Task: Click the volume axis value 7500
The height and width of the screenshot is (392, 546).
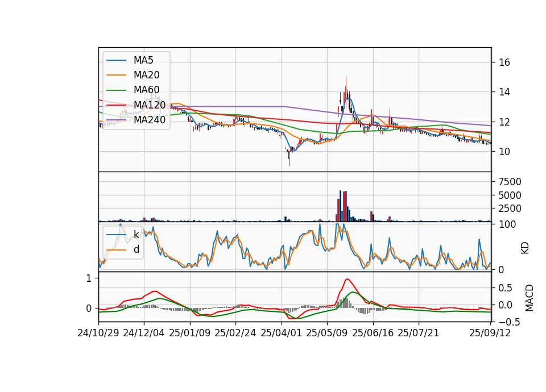Action: 510,182
